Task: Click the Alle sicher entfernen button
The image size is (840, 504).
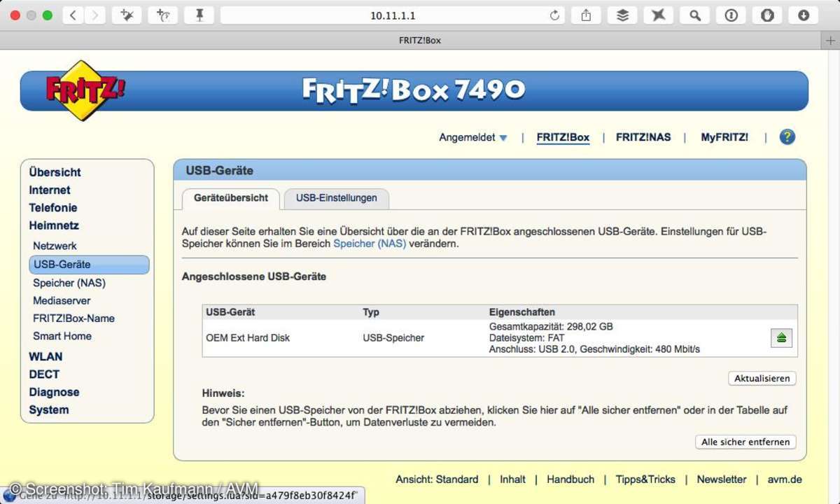Action: point(745,442)
